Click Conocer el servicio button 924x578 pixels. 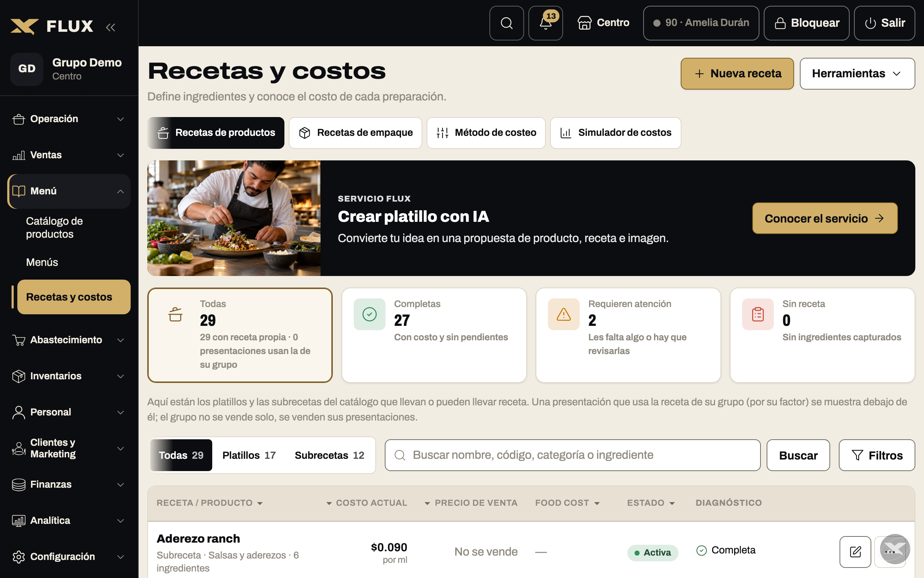(825, 218)
